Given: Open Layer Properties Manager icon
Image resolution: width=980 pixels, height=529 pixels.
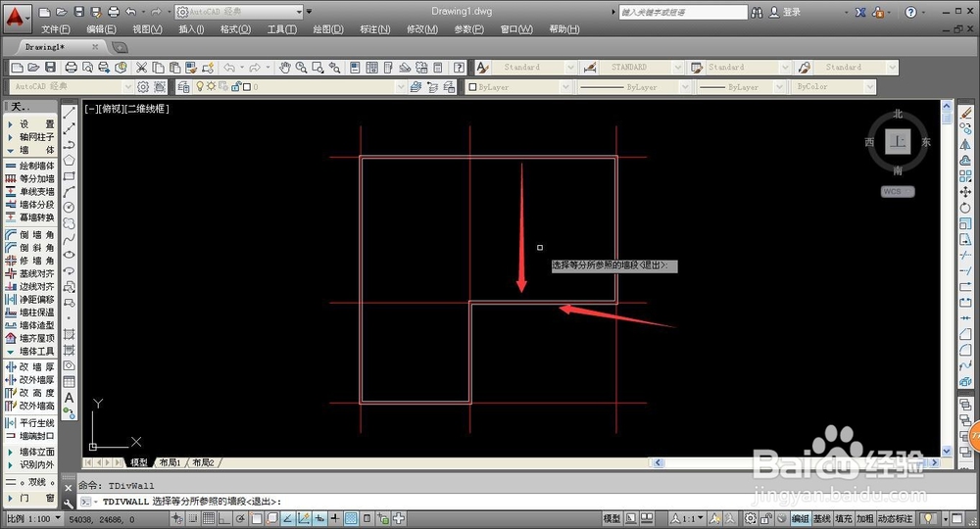Looking at the screenshot, I should (x=183, y=87).
